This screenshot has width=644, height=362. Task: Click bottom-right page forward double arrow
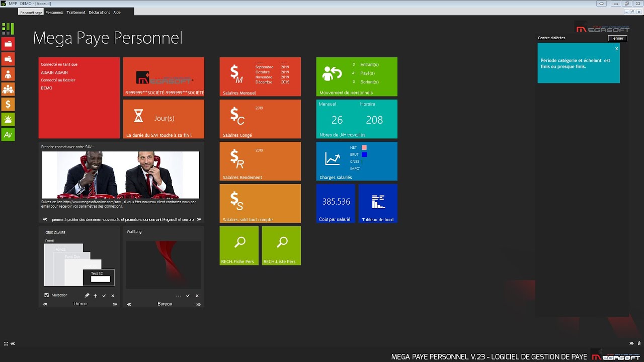pyautogui.click(x=631, y=343)
